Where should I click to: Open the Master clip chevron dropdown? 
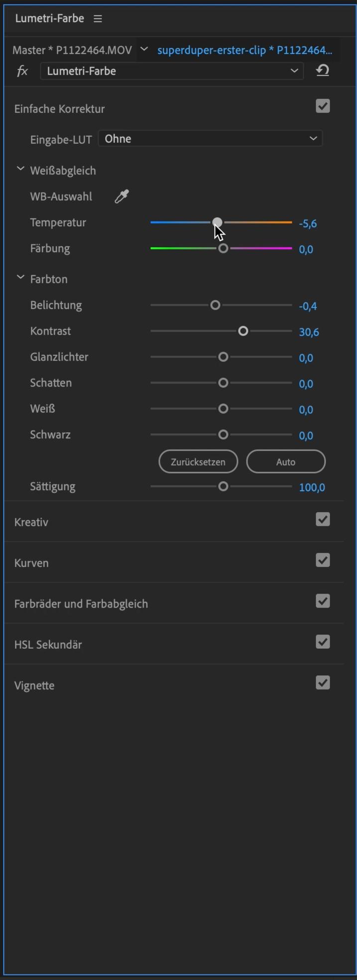[144, 49]
